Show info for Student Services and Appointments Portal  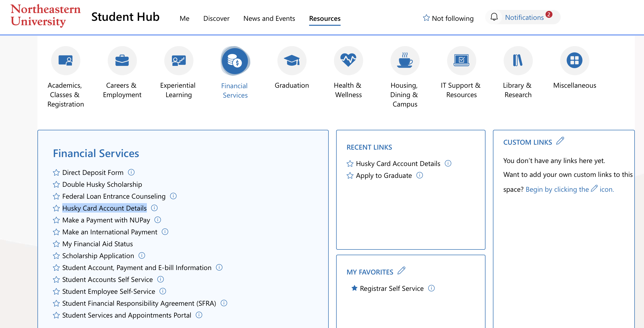[x=199, y=315]
